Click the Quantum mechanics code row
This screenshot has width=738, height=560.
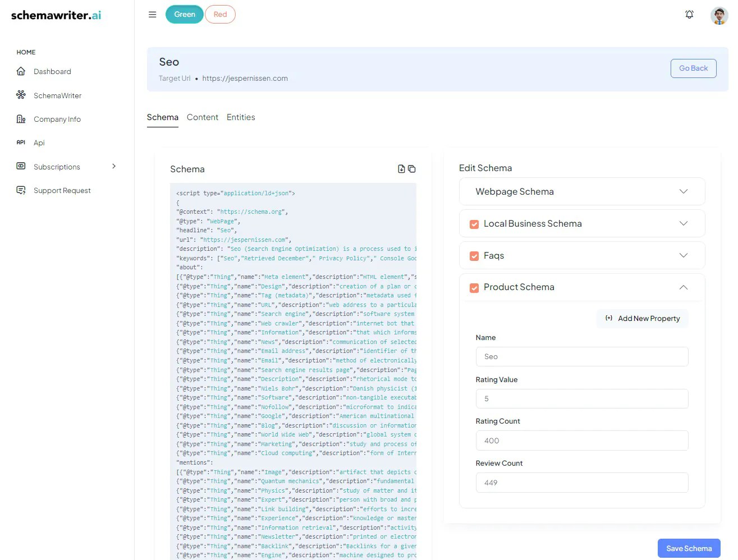[x=296, y=481]
